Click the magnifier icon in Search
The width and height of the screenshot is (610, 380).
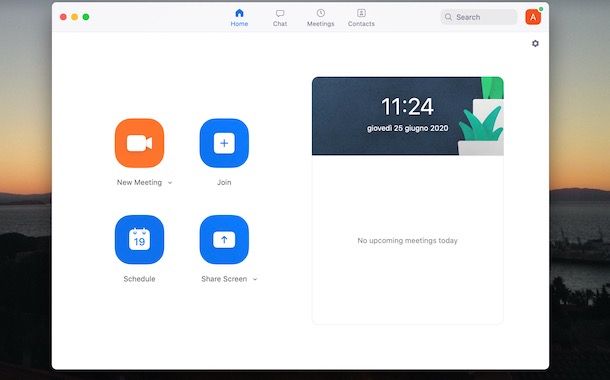[x=448, y=17]
